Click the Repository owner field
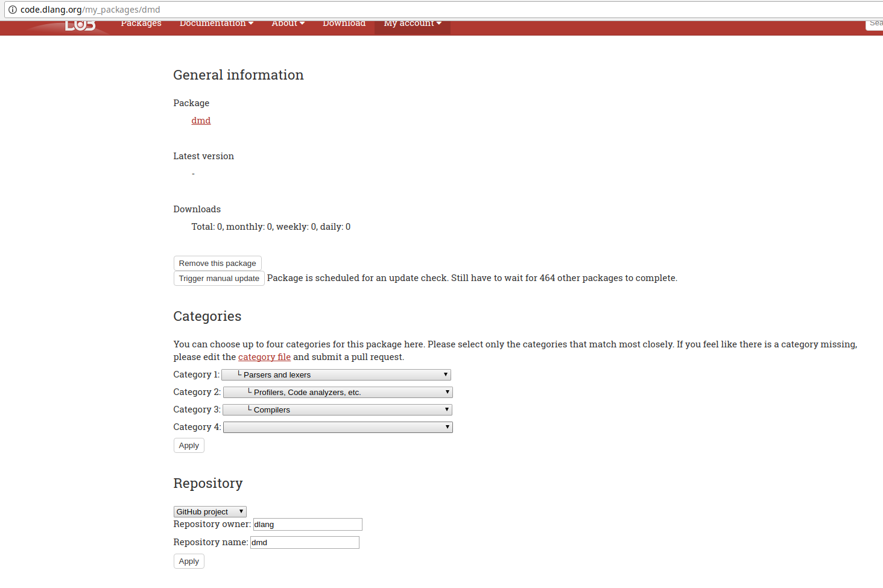The image size is (883, 588). pyautogui.click(x=308, y=525)
